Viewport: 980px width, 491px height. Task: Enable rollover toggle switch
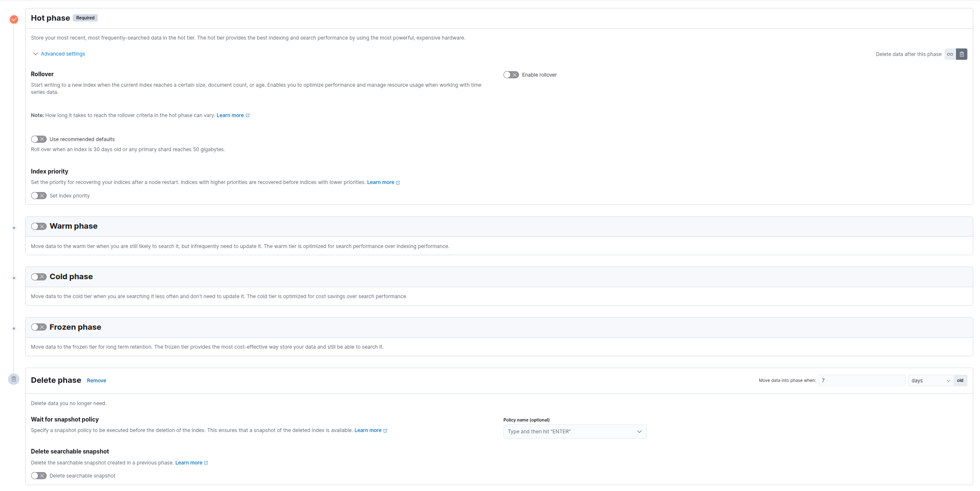pyautogui.click(x=511, y=75)
